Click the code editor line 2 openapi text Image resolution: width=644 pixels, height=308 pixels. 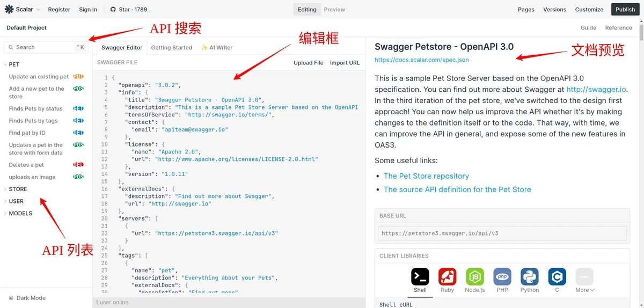[150, 85]
